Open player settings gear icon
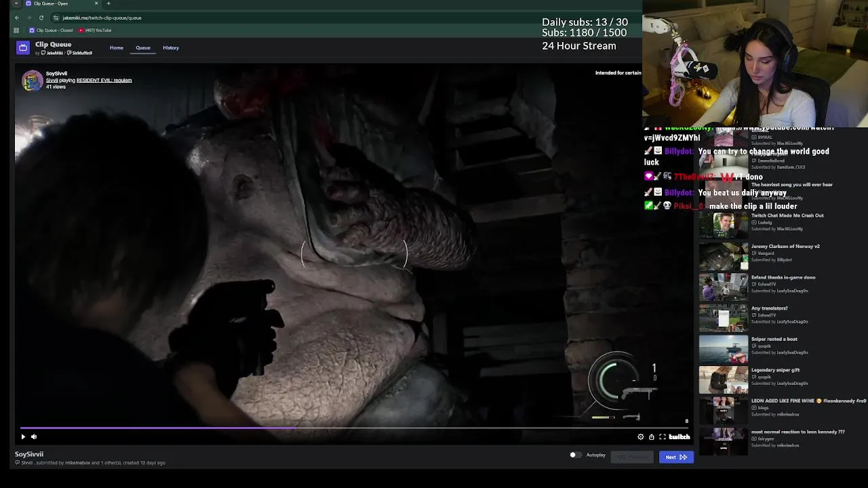This screenshot has height=488, width=868. tap(641, 437)
